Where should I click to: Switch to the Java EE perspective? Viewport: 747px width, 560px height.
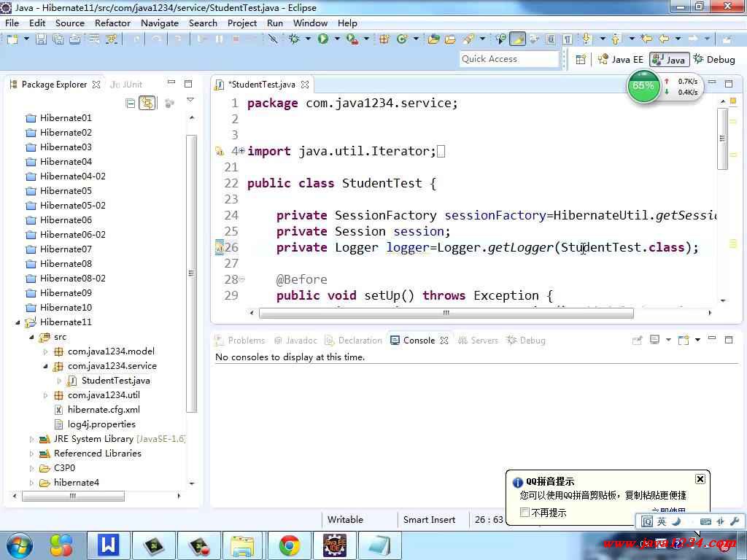pyautogui.click(x=620, y=60)
